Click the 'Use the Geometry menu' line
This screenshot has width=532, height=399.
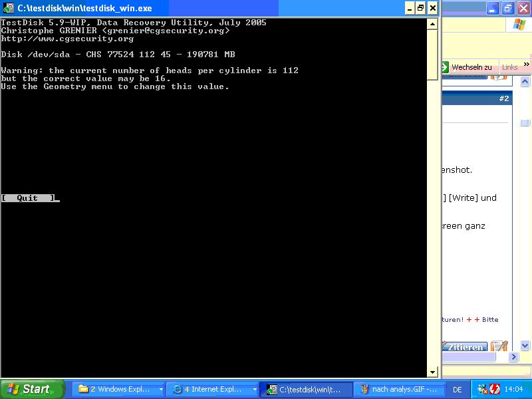pyautogui.click(x=115, y=86)
